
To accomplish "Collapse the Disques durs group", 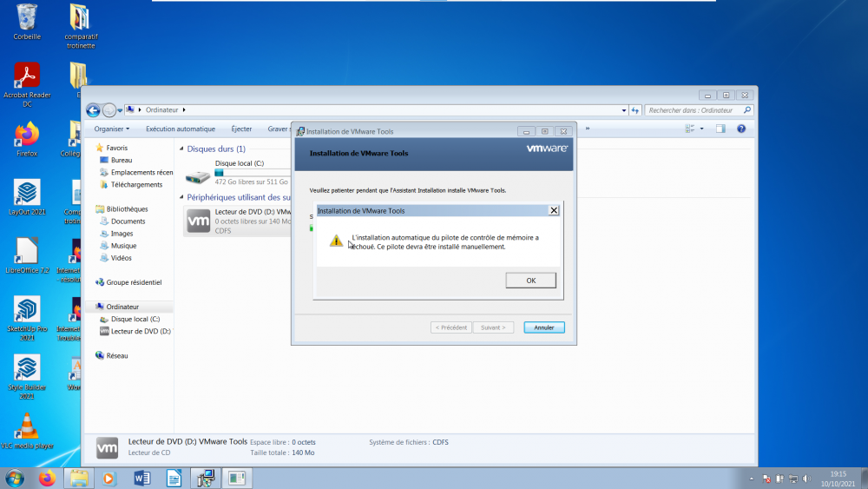I will tap(181, 149).
